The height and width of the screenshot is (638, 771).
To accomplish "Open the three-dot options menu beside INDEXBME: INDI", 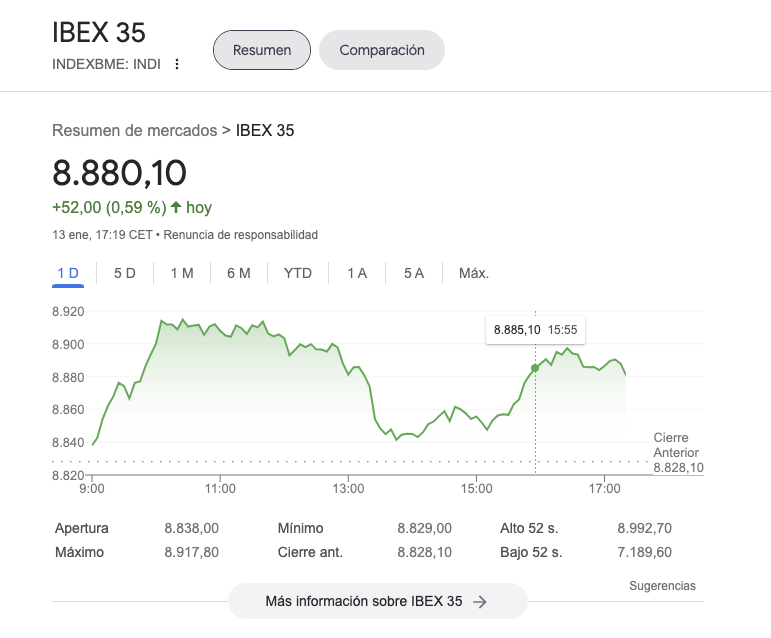I will 177,64.
